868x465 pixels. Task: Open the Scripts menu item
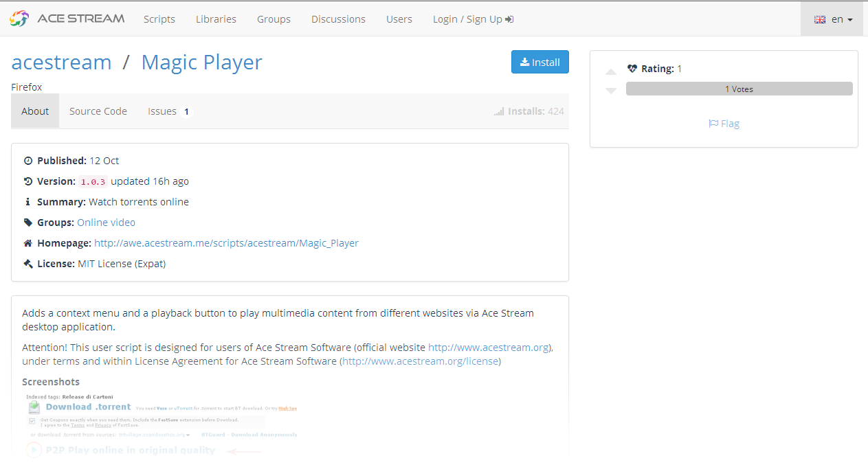159,19
